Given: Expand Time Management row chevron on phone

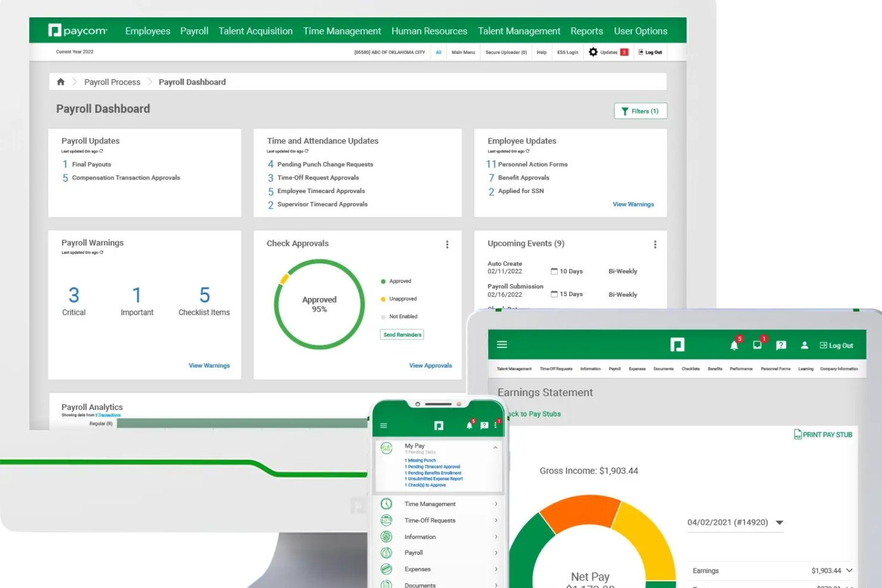Looking at the screenshot, I should click(x=496, y=504).
